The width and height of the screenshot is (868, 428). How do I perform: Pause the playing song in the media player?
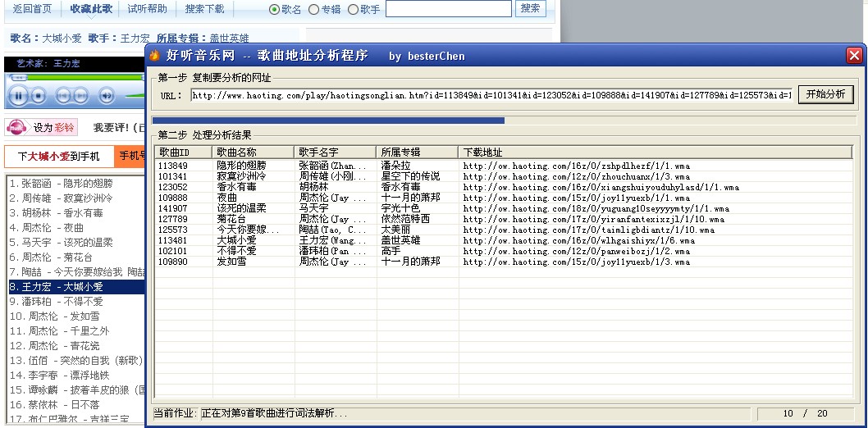(18, 96)
